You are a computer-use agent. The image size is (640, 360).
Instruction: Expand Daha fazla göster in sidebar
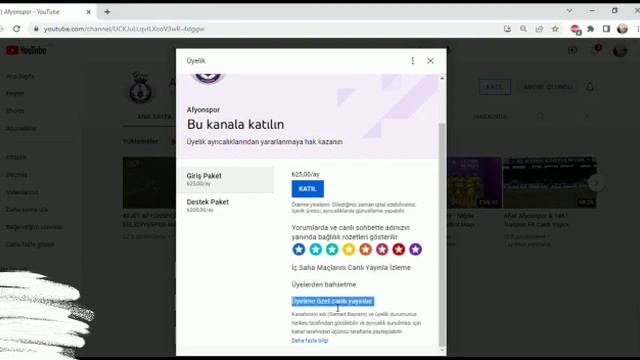[x=30, y=244]
